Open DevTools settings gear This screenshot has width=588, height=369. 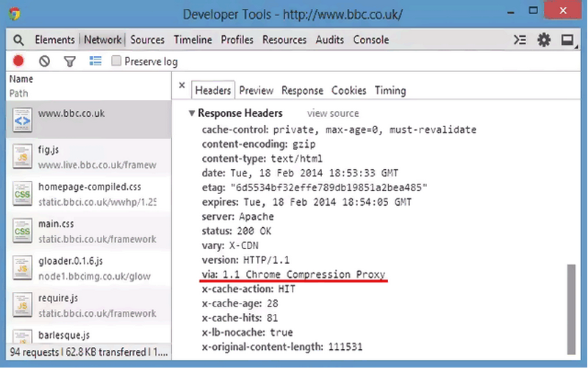[x=544, y=40]
